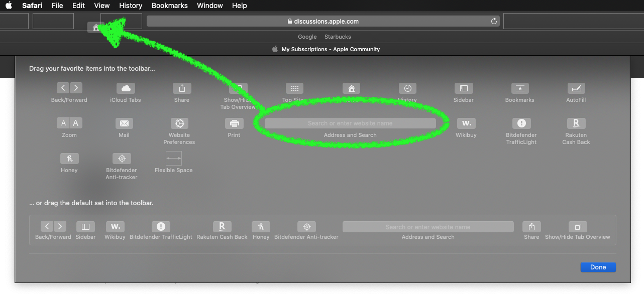Pick Bitdefender TrafficLight in the default set
The height and width of the screenshot is (296, 644).
161,227
